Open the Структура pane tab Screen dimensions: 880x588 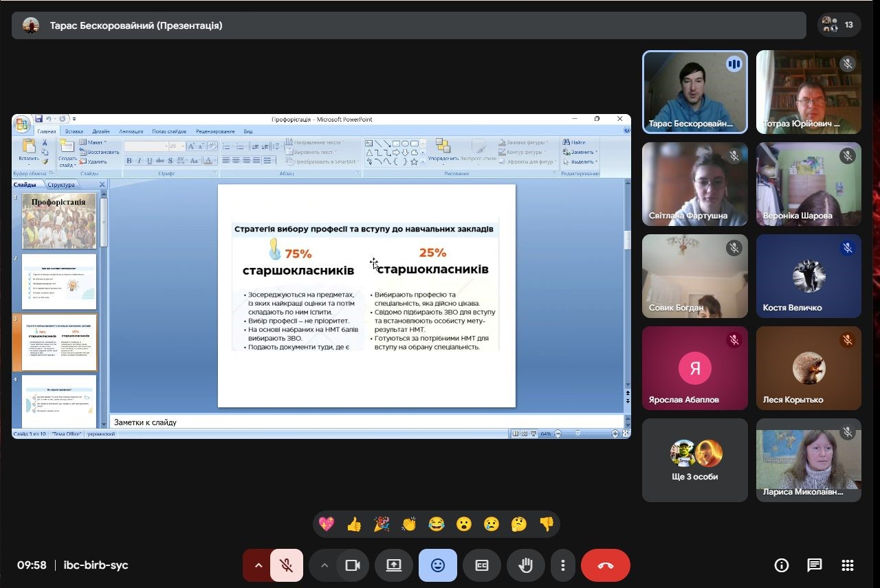pos(61,185)
